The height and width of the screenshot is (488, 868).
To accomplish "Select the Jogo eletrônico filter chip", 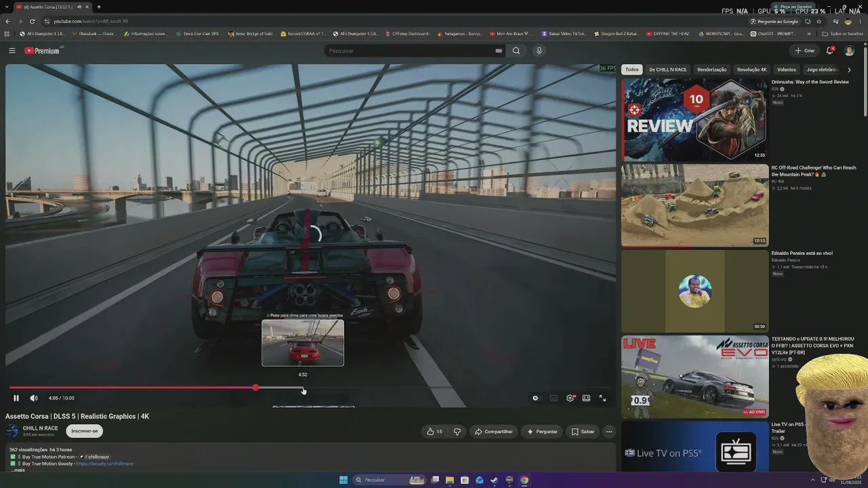I will pos(822,69).
